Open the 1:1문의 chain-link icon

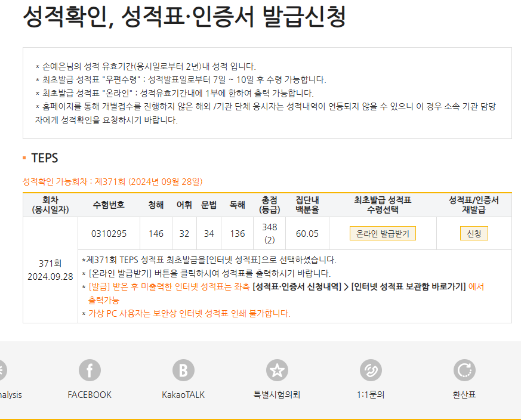[371, 370]
